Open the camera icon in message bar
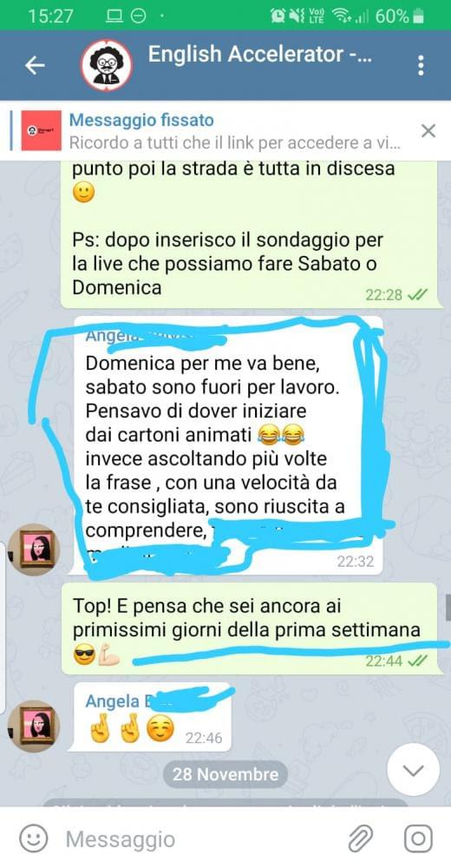The width and height of the screenshot is (451, 868). 418,838
